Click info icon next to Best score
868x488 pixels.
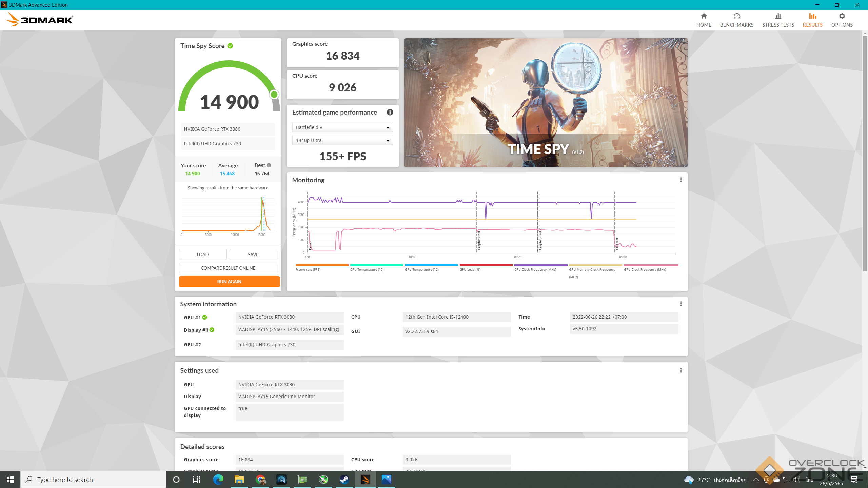click(269, 165)
